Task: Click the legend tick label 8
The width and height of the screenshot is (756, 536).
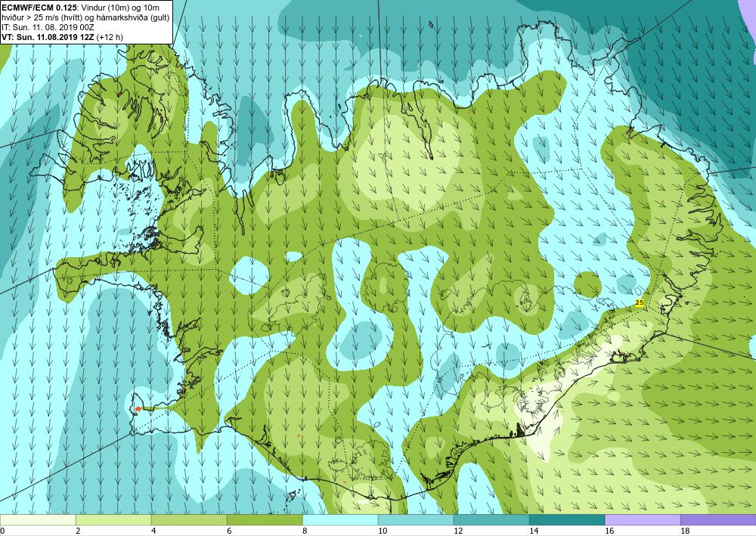Action: pyautogui.click(x=305, y=531)
